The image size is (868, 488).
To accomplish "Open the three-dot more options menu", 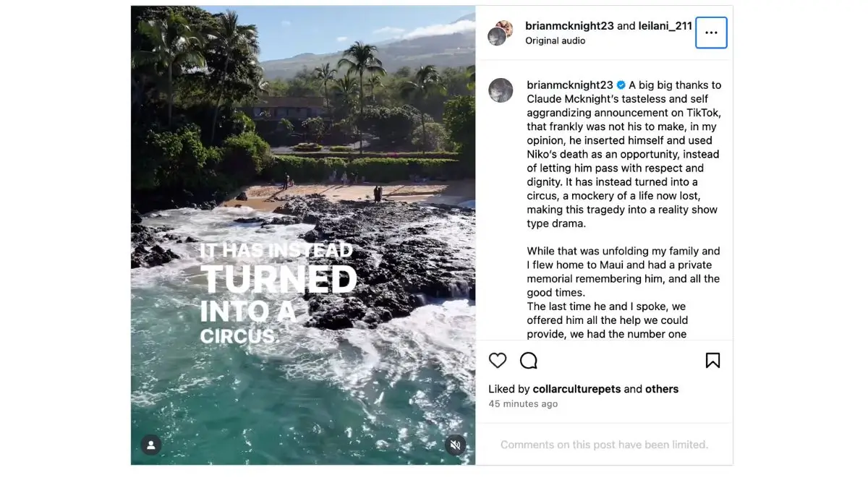I will coord(711,33).
